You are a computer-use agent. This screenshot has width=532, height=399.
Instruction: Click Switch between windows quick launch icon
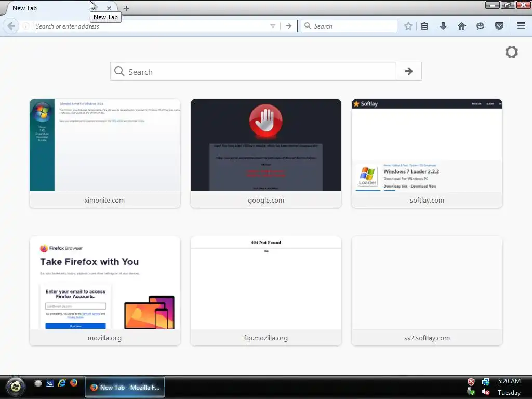[50, 383]
